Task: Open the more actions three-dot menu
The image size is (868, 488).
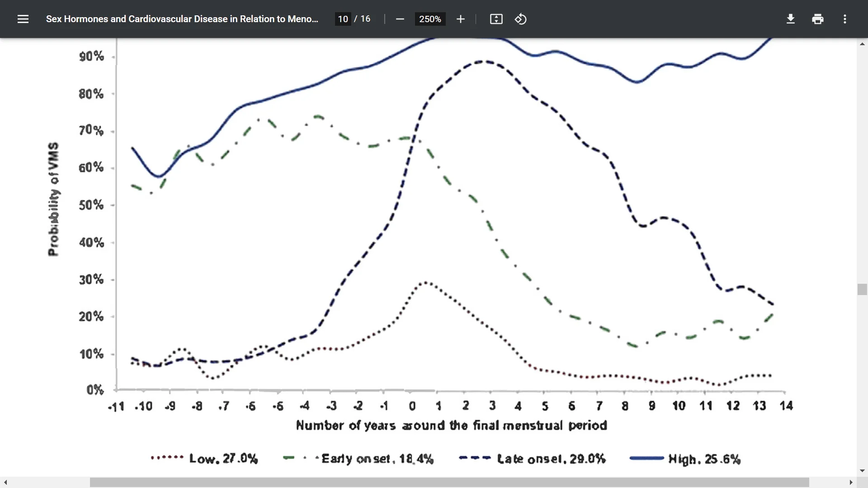Action: coord(844,19)
